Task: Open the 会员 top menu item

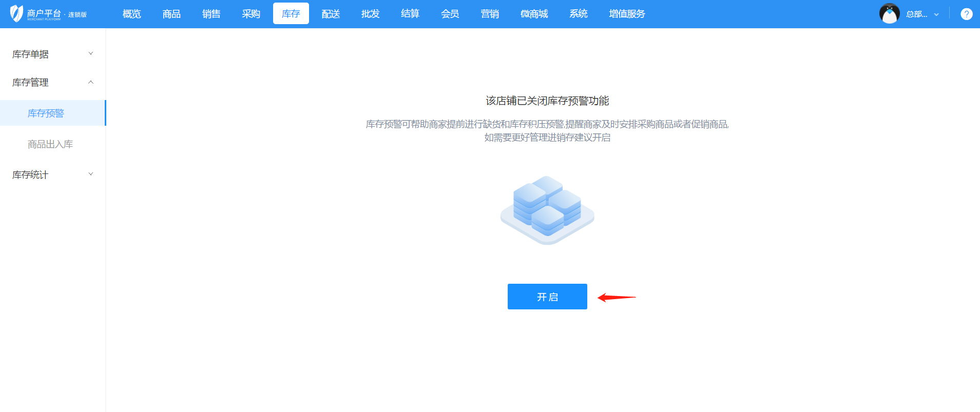Action: (450, 14)
